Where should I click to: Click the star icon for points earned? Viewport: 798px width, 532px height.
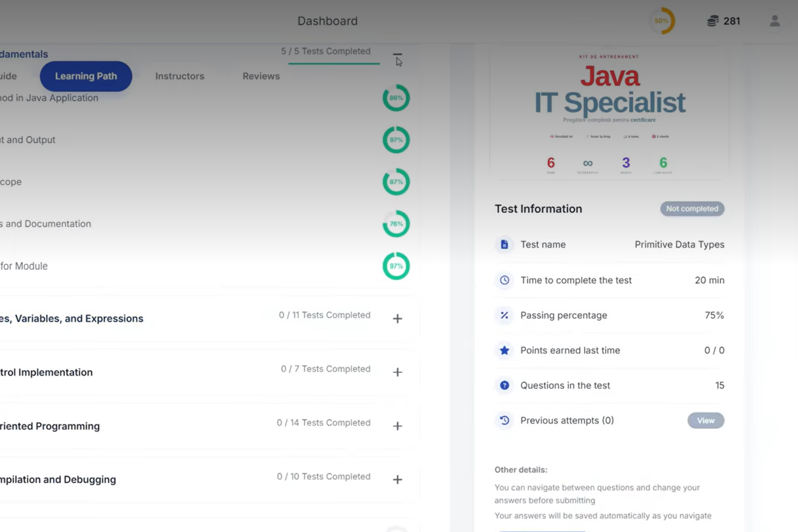click(x=504, y=350)
